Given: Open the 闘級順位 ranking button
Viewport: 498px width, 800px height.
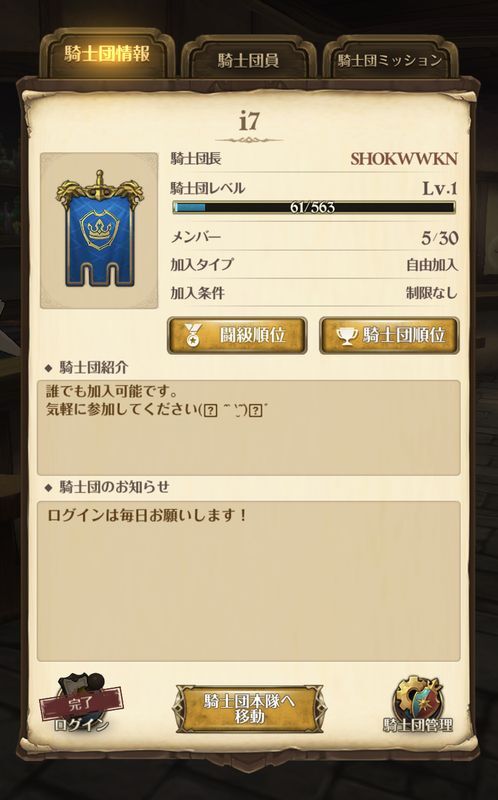Looking at the screenshot, I should click(x=237, y=335).
